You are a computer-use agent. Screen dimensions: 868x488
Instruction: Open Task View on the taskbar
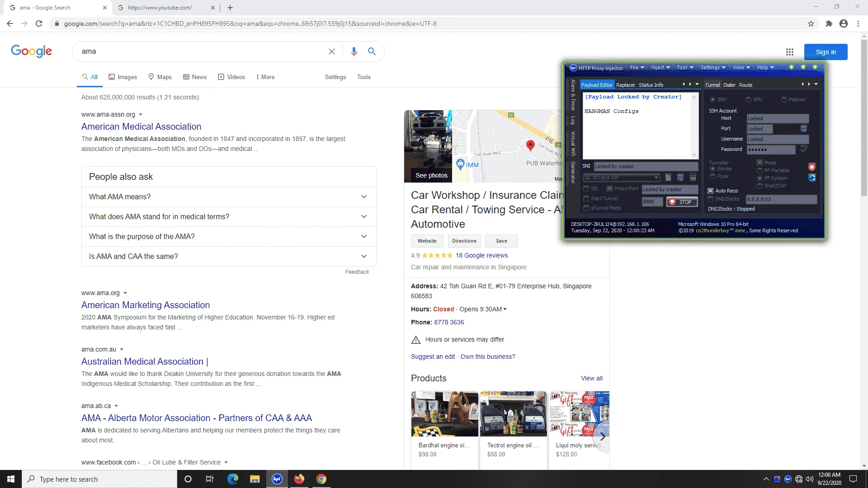(210, 479)
